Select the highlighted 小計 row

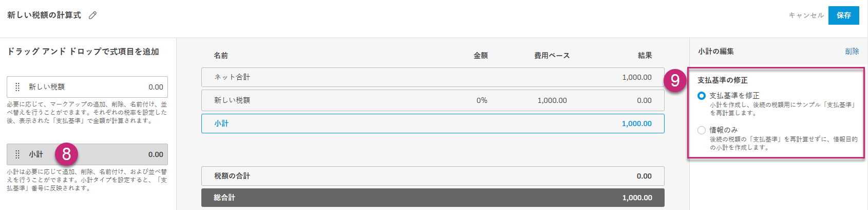(x=432, y=124)
